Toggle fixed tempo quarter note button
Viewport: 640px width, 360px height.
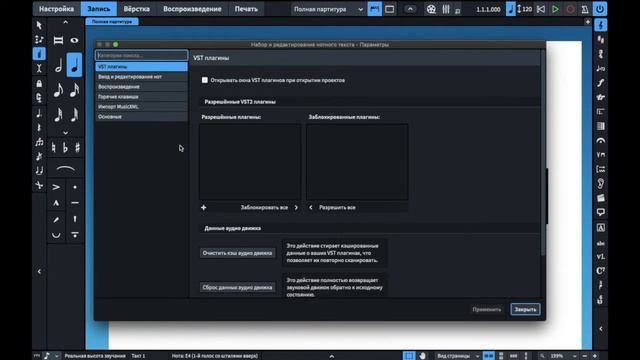pos(511,9)
